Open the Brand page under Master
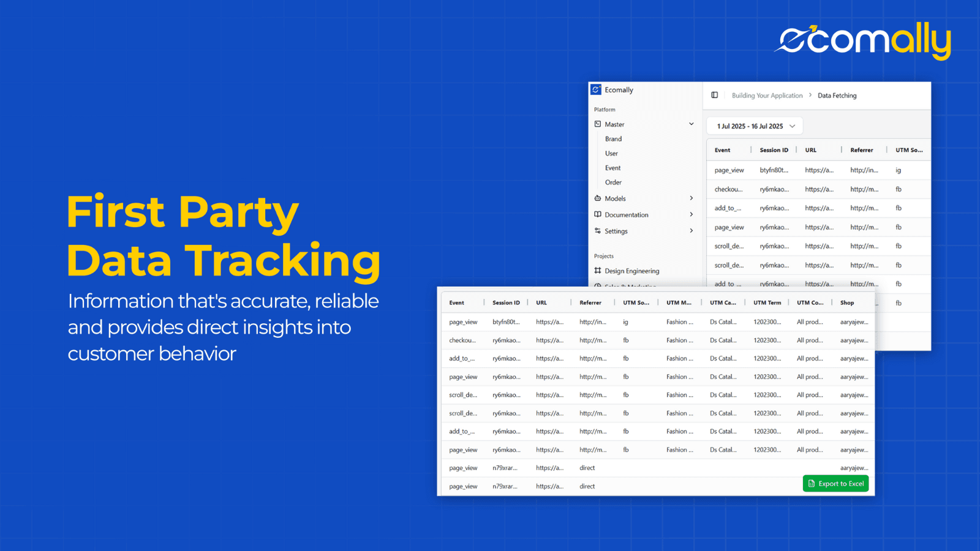Screen dimensions: 980x551 (613, 138)
